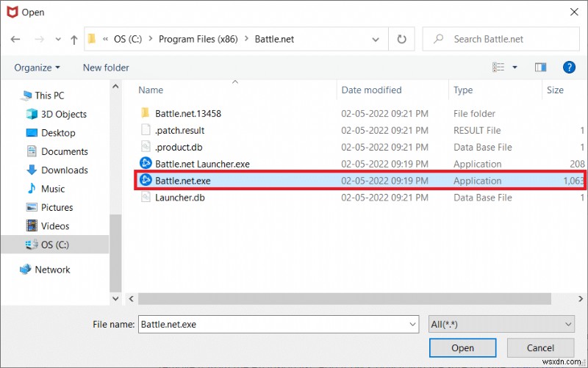Image resolution: width=588 pixels, height=368 pixels.
Task: Select Network in the navigation pane
Action: tap(52, 270)
